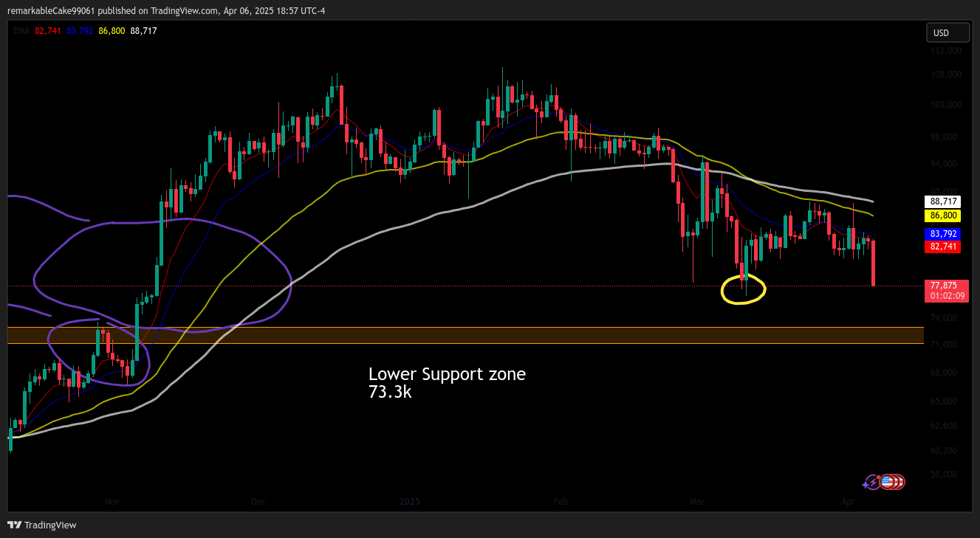This screenshot has height=538, width=980.
Task: Click the 83,792 blue price axis tag
Action: click(x=942, y=234)
